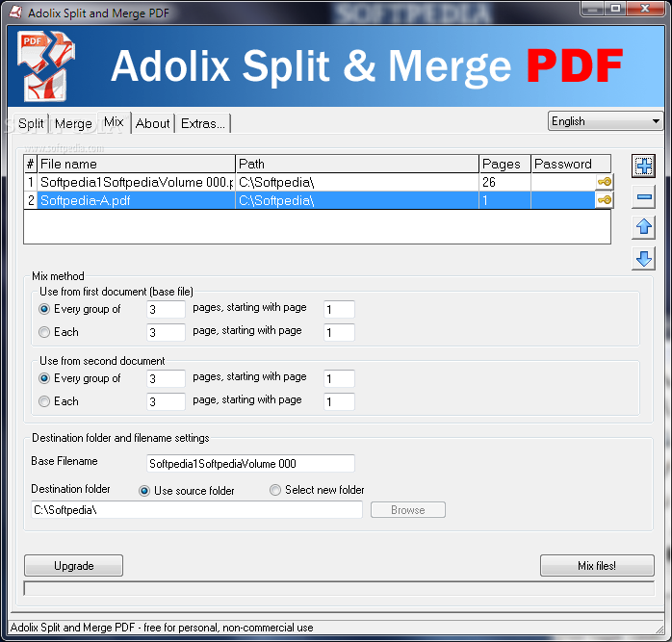Click the blue plus add file icon
Viewport: 672px width, 642px height.
643,166
